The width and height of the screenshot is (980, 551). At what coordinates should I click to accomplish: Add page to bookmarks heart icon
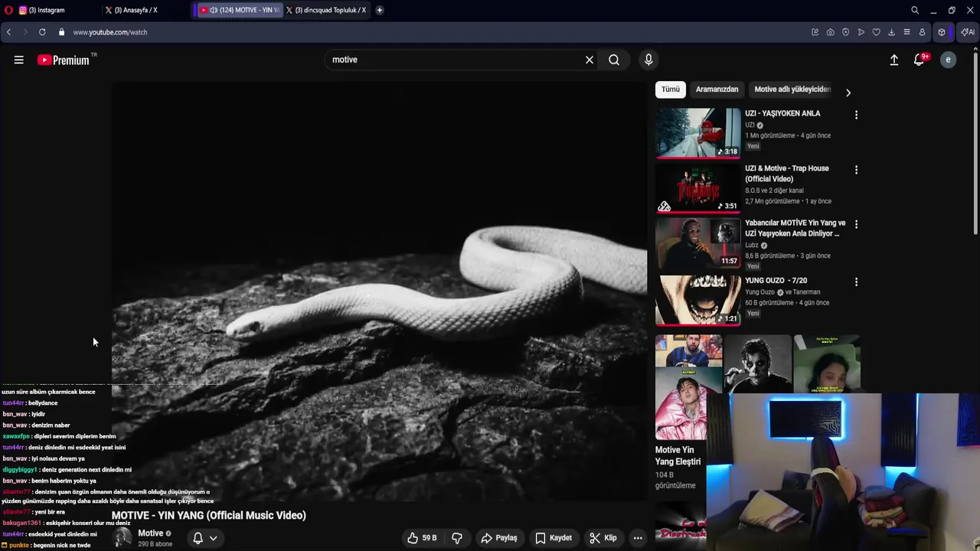tap(877, 32)
